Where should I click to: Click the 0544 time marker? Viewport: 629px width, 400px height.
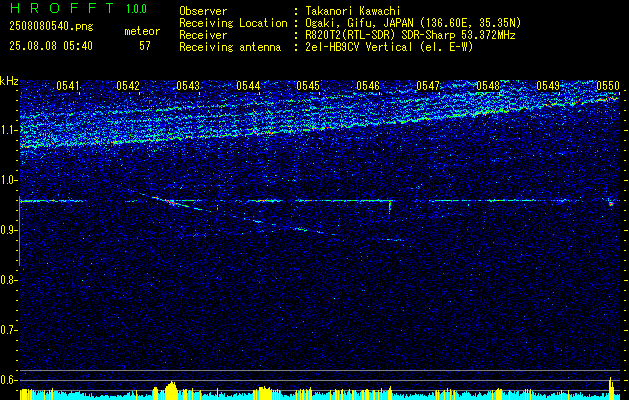tap(248, 85)
